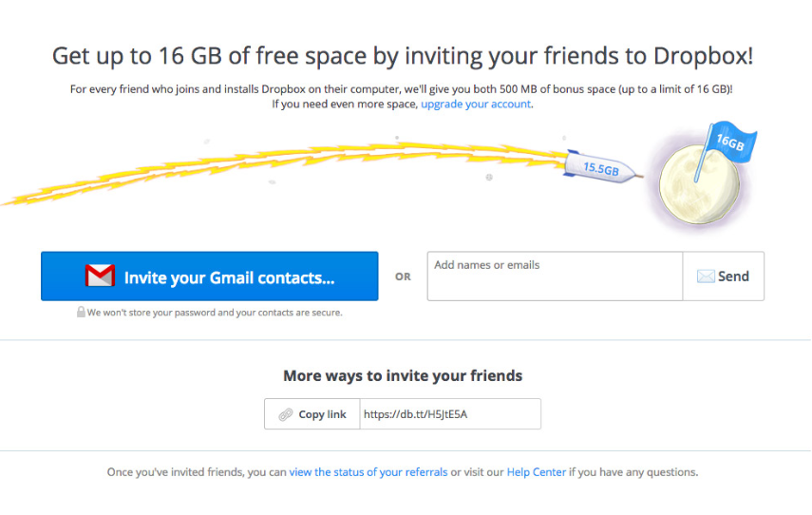Image resolution: width=812 pixels, height=515 pixels.
Task: Open view the status of your referrals
Action: coord(368,472)
